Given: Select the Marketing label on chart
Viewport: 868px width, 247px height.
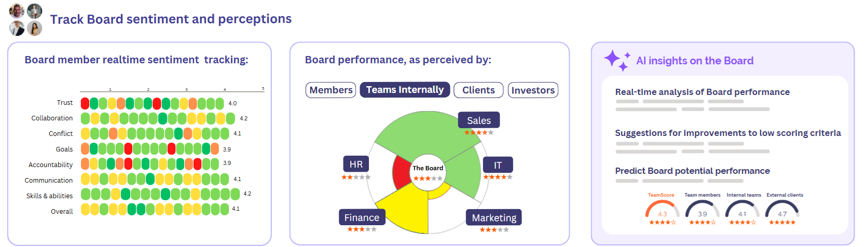Looking at the screenshot, I should pos(493,217).
